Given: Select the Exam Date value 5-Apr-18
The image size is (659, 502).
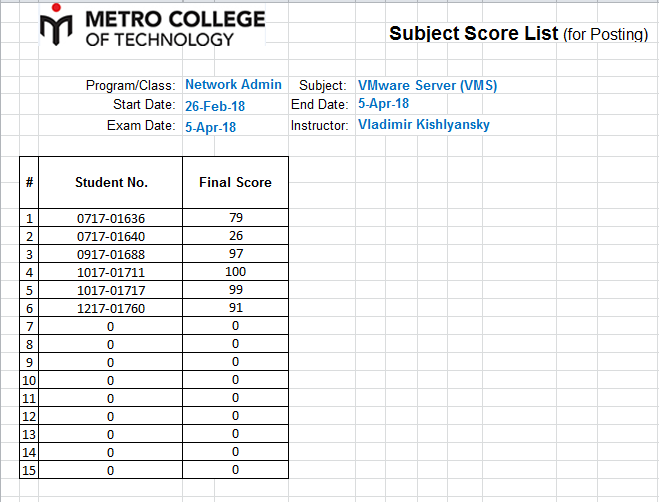Looking at the screenshot, I should point(211,127).
